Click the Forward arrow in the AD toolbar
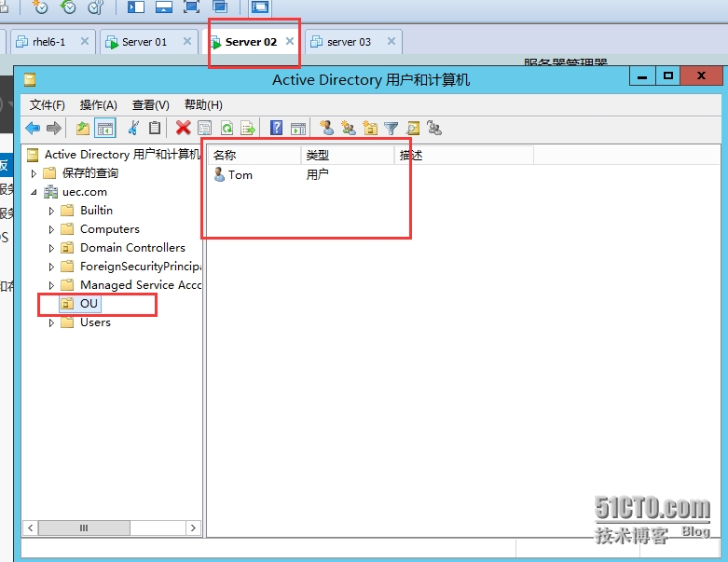Image resolution: width=728 pixels, height=562 pixels. pos(54,128)
